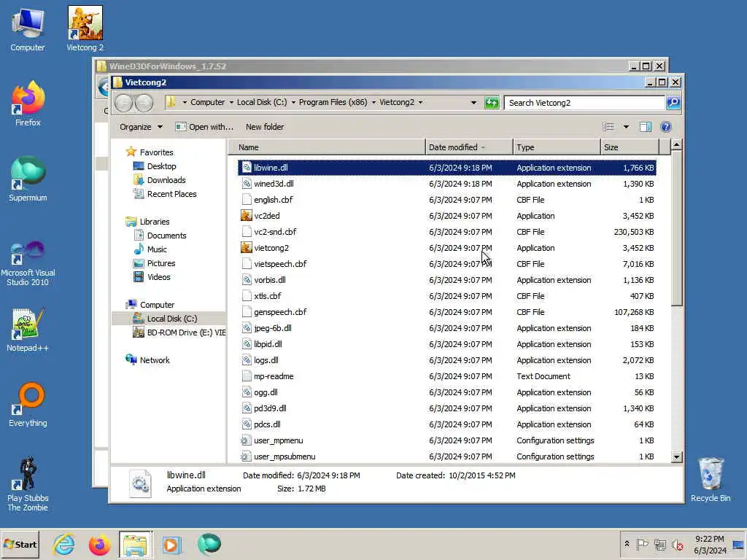Open the Everything search shortcut

tap(28, 405)
